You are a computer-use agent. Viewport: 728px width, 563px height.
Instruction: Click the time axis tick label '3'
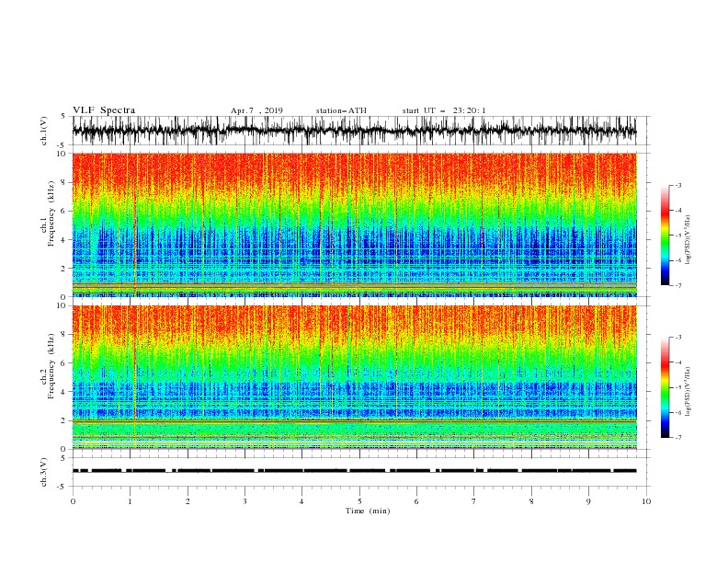click(245, 501)
